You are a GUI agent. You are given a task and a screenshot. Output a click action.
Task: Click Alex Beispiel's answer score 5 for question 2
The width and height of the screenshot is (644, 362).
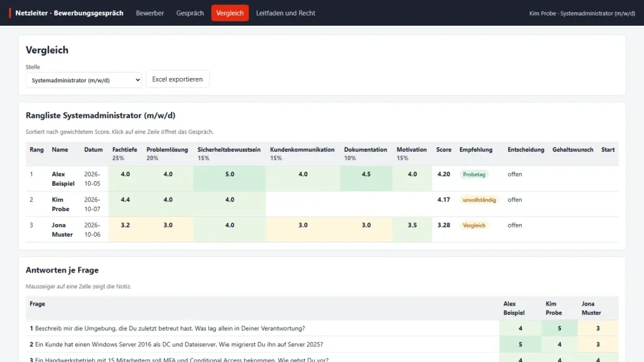pyautogui.click(x=520, y=344)
